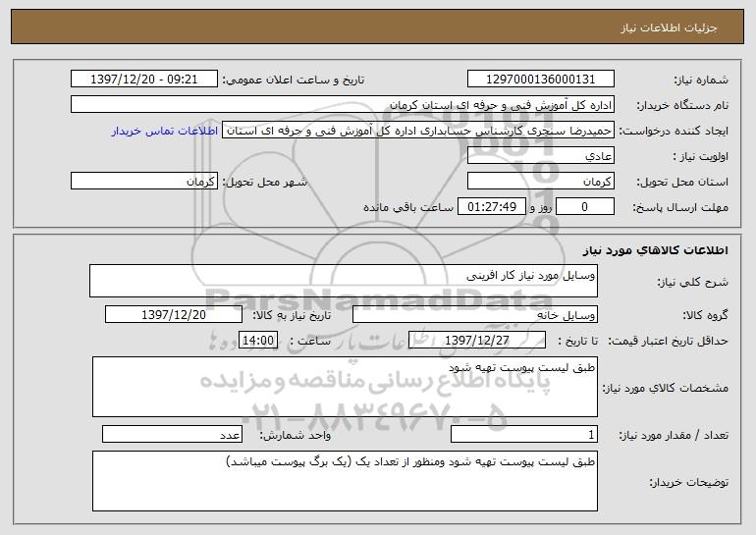The width and height of the screenshot is (756, 535).
Task: Click the شهر محل تحویل field کرمان
Action: tap(144, 182)
